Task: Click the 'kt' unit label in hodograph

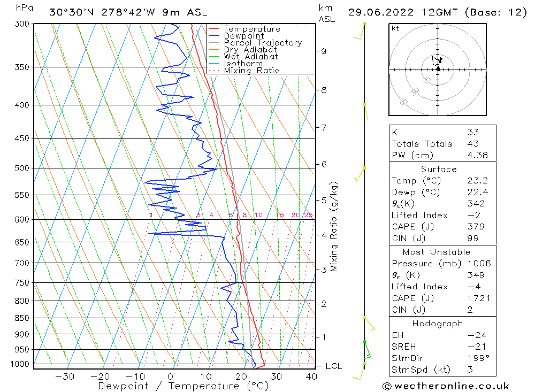Action: [x=395, y=28]
